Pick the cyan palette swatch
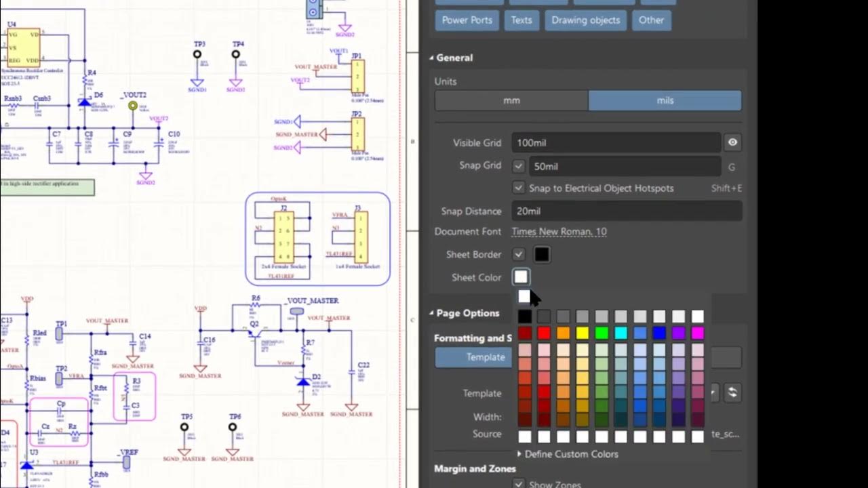Screen dimensions: 868x488 click(620, 333)
